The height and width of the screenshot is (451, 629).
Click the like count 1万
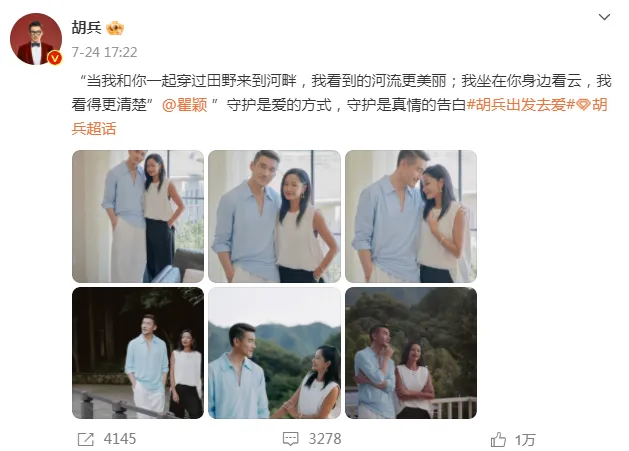coord(525,440)
